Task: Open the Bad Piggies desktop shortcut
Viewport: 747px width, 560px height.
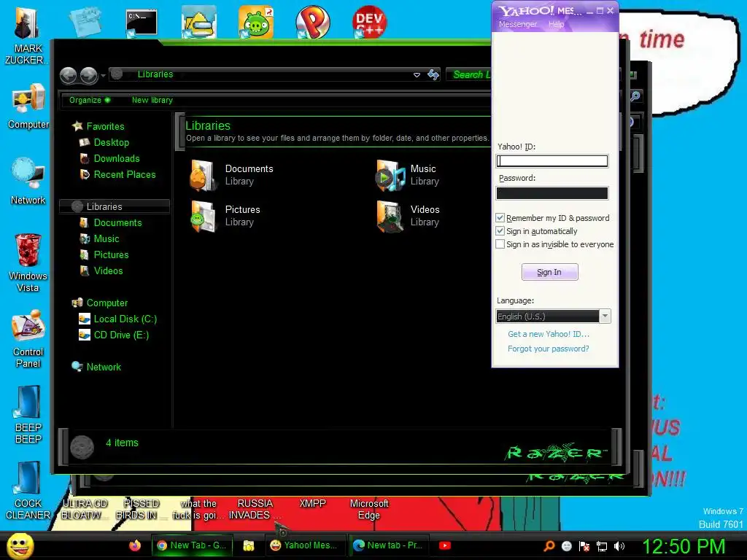Action: (x=256, y=22)
